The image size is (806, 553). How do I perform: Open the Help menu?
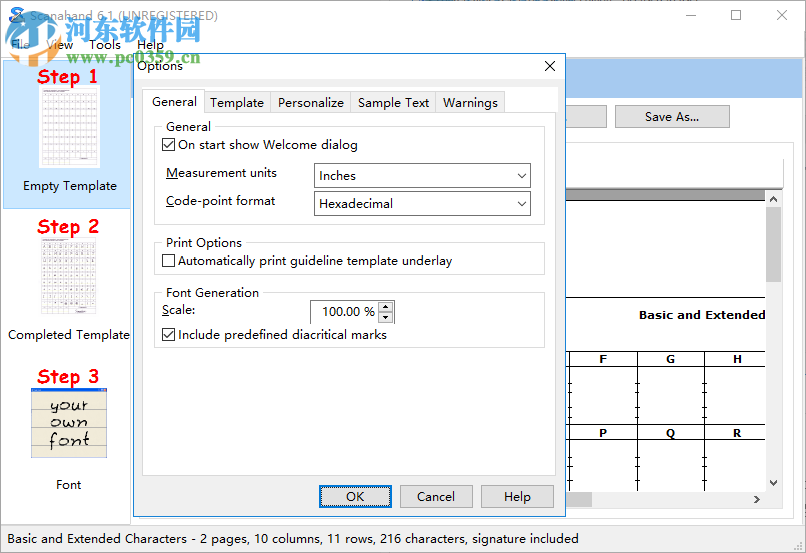[x=150, y=45]
